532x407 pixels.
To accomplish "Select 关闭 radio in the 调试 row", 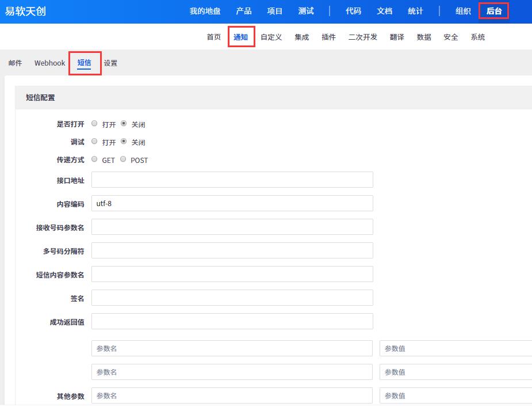I will [x=124, y=142].
